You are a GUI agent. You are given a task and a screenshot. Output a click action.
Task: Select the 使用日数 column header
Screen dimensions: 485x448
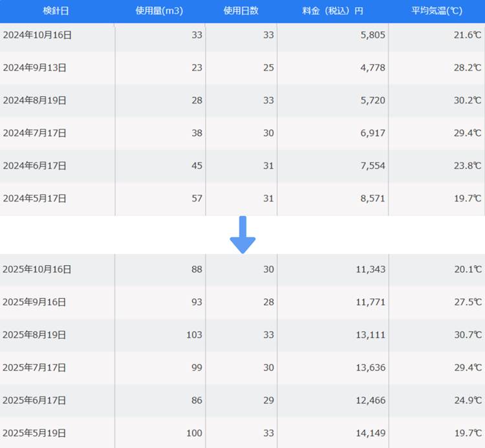(241, 11)
